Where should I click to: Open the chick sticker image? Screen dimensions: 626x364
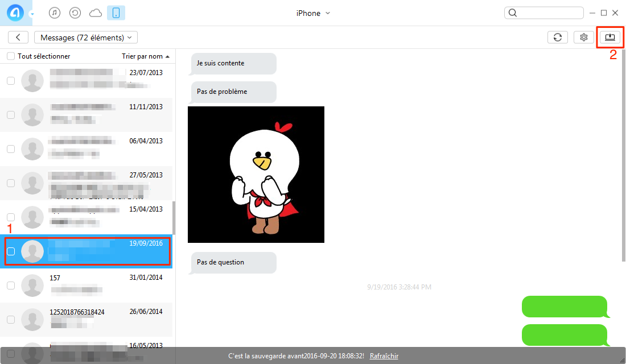[x=256, y=175]
